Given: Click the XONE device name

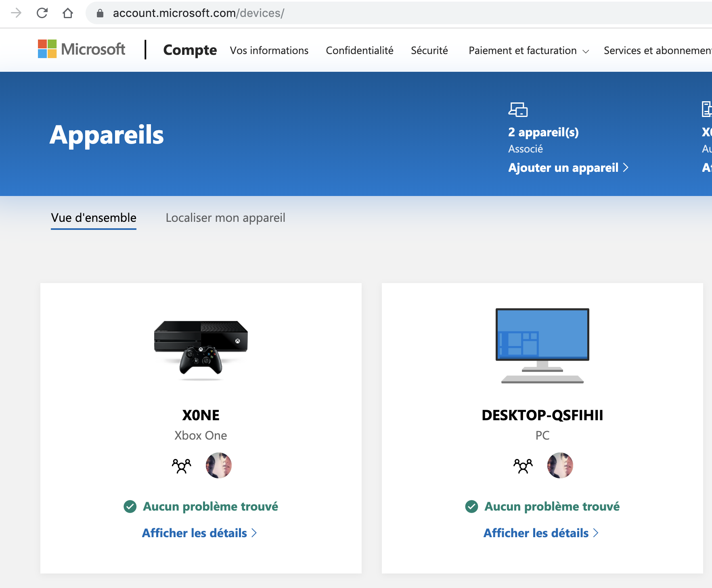Looking at the screenshot, I should [201, 415].
